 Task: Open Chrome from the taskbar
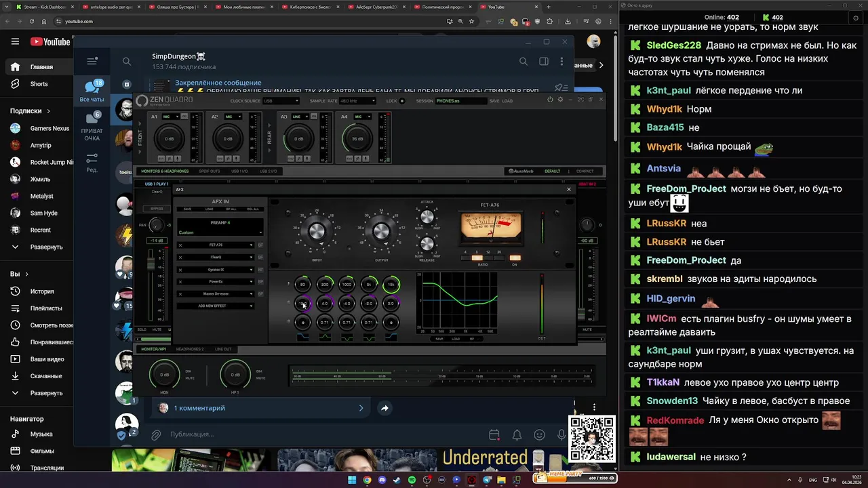click(x=367, y=480)
